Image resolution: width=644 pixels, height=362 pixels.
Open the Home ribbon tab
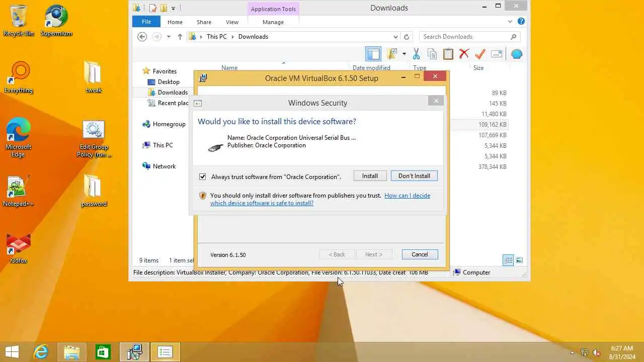pos(175,22)
